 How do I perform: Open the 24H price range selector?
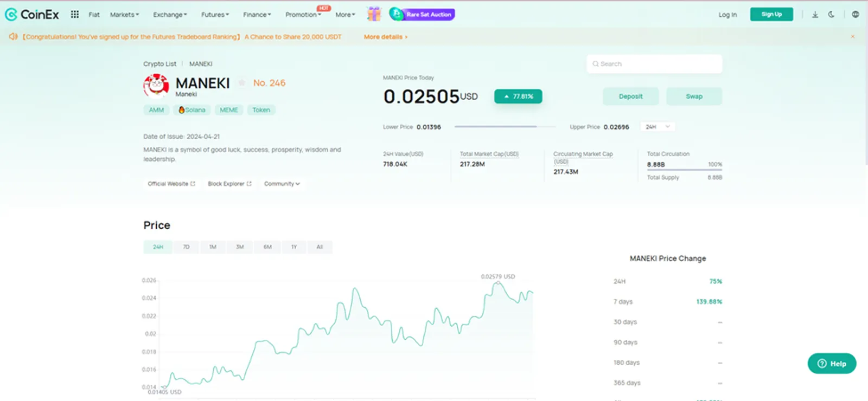658,127
